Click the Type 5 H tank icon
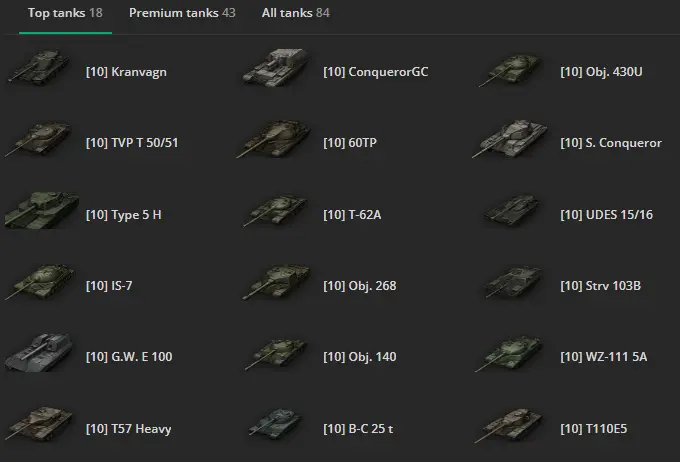Viewport: 680px width, 462px height. (42, 210)
